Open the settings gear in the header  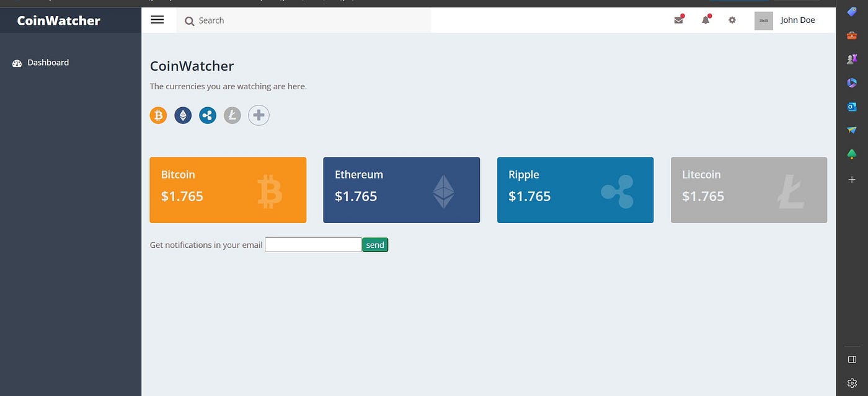click(732, 20)
